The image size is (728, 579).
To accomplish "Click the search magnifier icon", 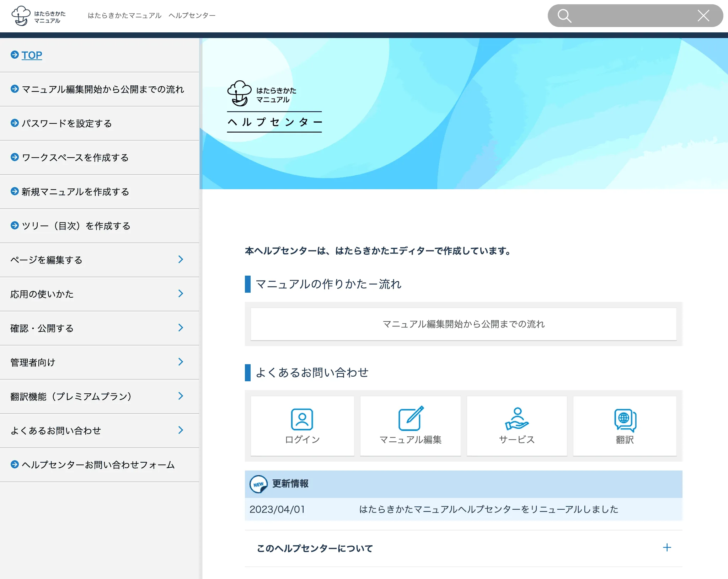I will point(564,16).
